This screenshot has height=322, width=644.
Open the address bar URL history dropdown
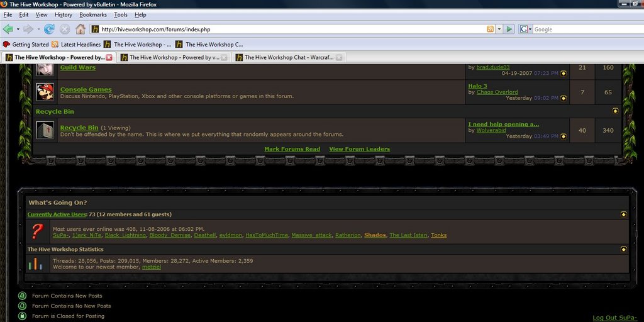[499, 29]
